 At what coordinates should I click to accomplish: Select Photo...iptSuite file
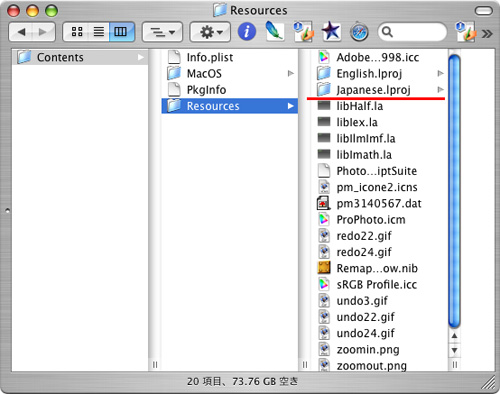pos(380,171)
